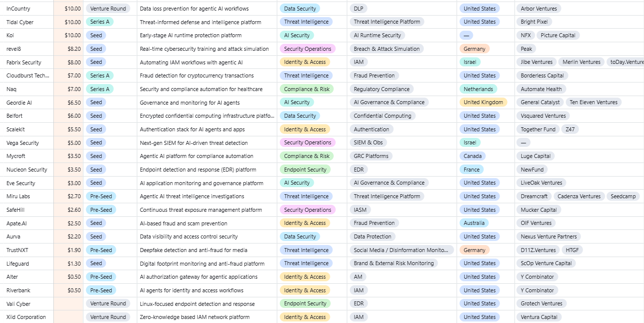Image resolution: width=644 pixels, height=323 pixels.
Task: Select 'Data loss prevention for agentic AI workflows' description
Action: [x=194, y=9]
